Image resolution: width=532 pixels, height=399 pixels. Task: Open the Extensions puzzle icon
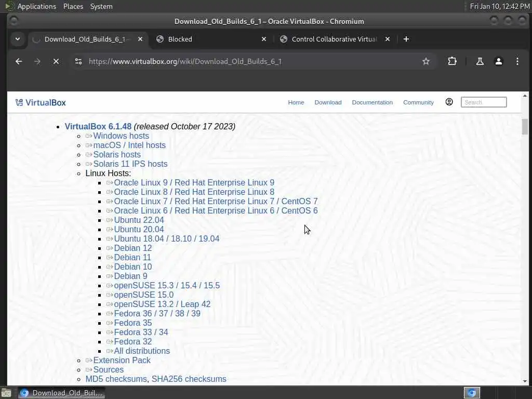pos(452,61)
